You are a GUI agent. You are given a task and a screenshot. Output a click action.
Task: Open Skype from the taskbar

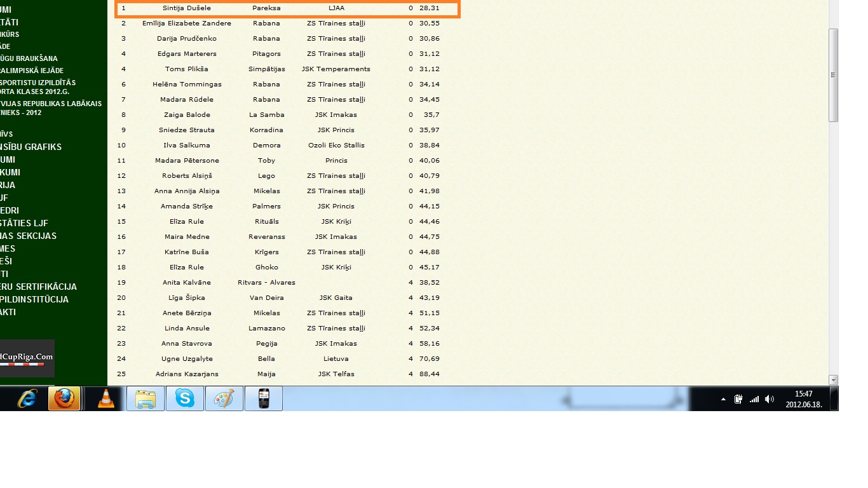click(185, 399)
